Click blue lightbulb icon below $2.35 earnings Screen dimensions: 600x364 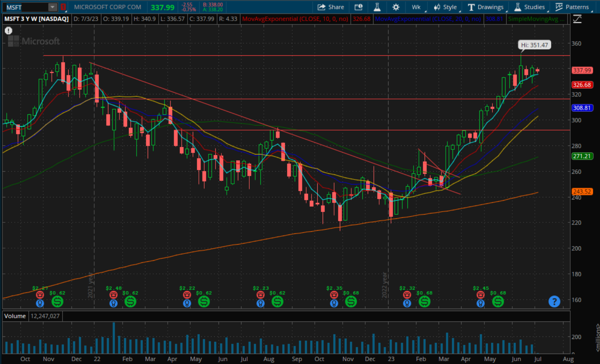tap(334, 304)
